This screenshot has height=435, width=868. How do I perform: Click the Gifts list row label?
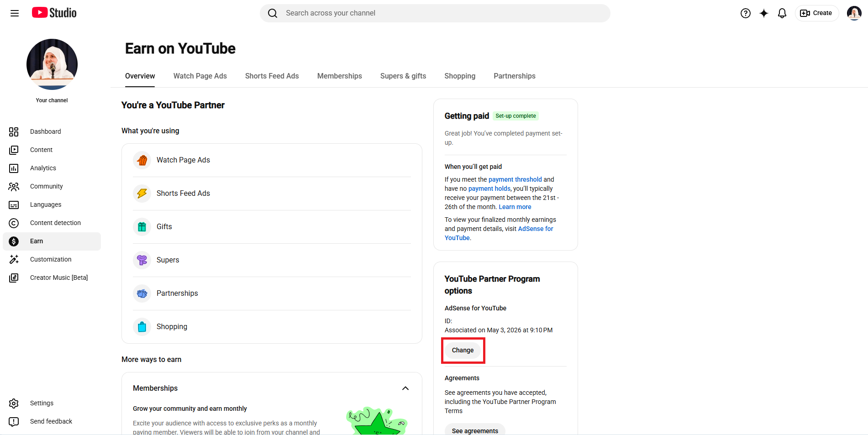click(164, 227)
